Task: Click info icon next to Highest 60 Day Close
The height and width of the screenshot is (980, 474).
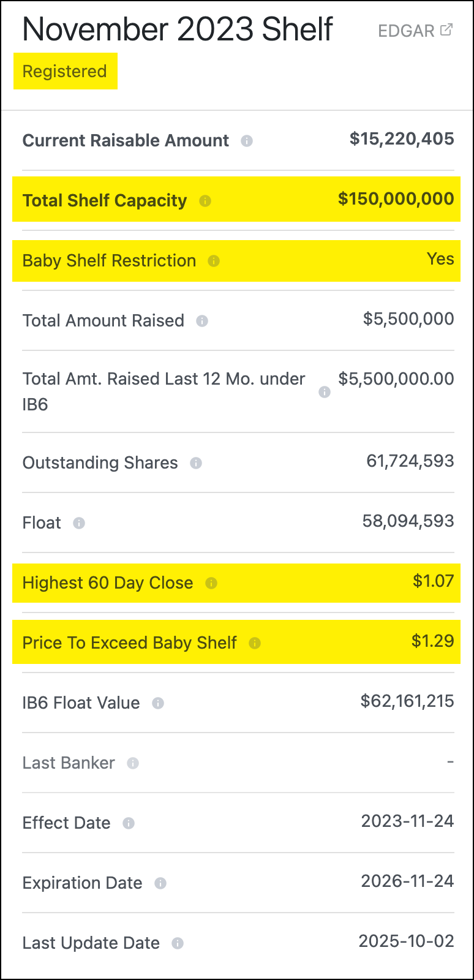Action: coord(211,583)
